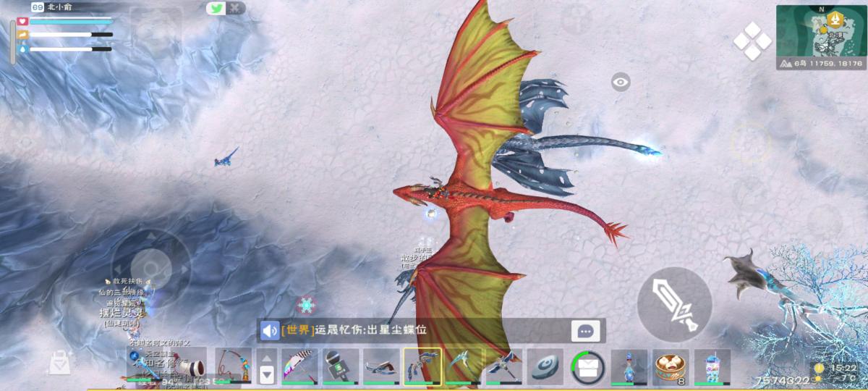Open the chat speech-bubble button
Viewport: 868px width, 391px height.
pos(585,331)
